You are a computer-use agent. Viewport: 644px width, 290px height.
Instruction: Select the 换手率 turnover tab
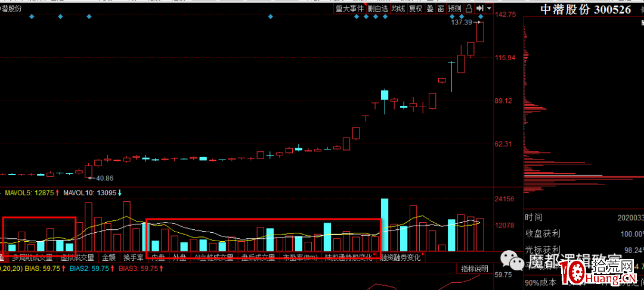click(x=134, y=258)
